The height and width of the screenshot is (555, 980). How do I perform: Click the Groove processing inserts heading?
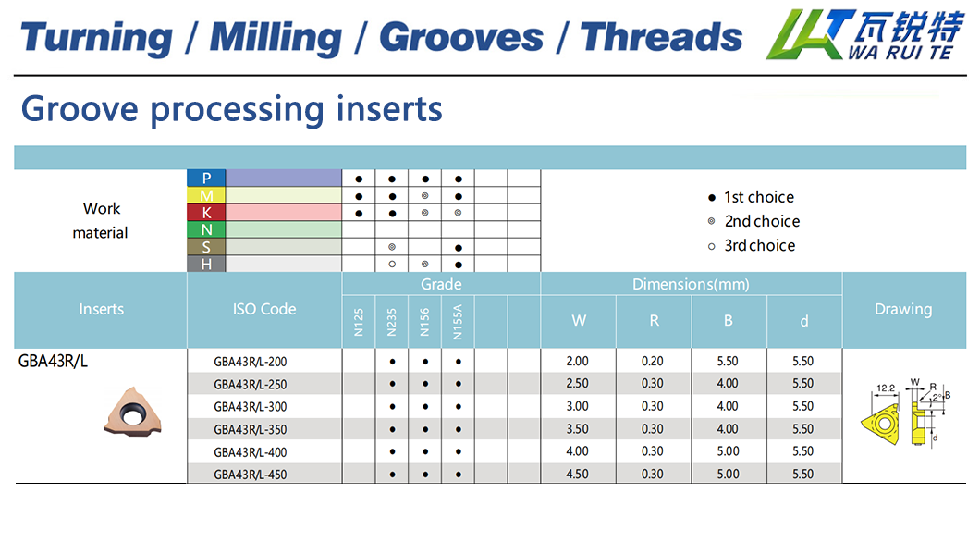tap(231, 109)
